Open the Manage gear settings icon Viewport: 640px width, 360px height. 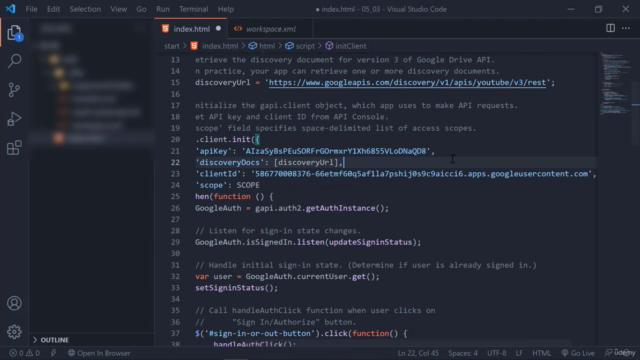[14, 332]
